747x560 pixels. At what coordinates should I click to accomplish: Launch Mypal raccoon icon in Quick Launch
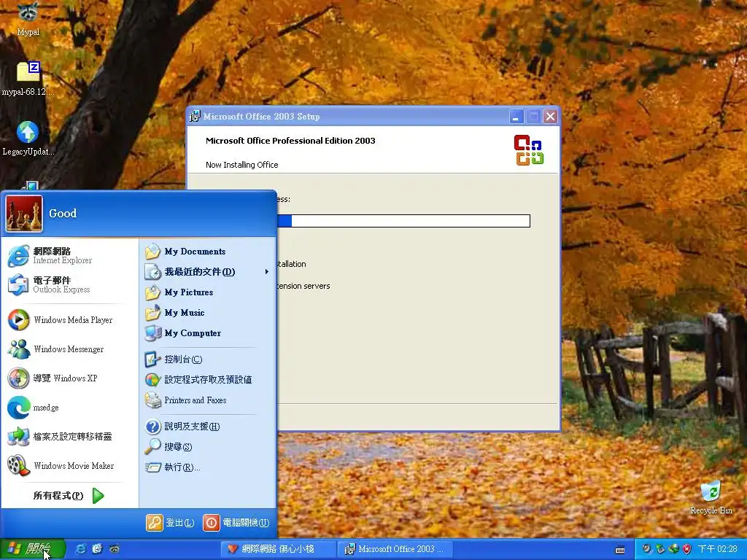click(x=115, y=549)
